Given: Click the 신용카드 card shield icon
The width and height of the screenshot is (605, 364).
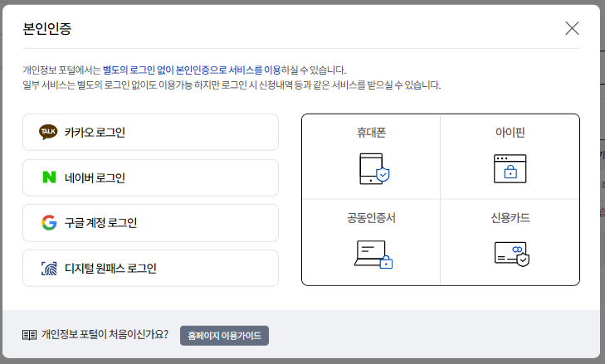Looking at the screenshot, I should 511,254.
